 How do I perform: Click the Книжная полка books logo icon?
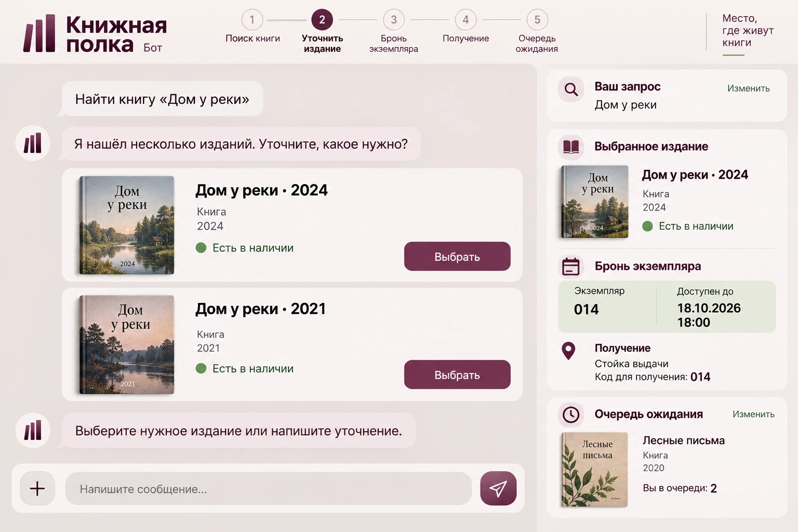39,34
